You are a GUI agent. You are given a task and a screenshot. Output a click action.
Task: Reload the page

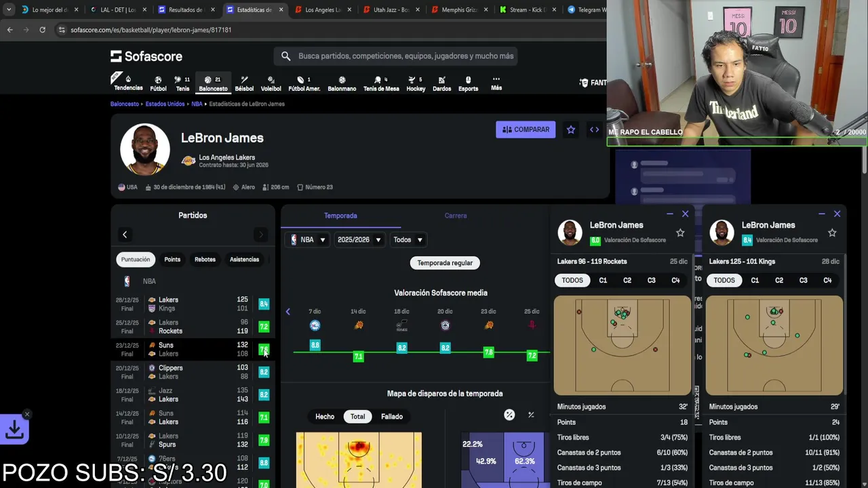(42, 30)
